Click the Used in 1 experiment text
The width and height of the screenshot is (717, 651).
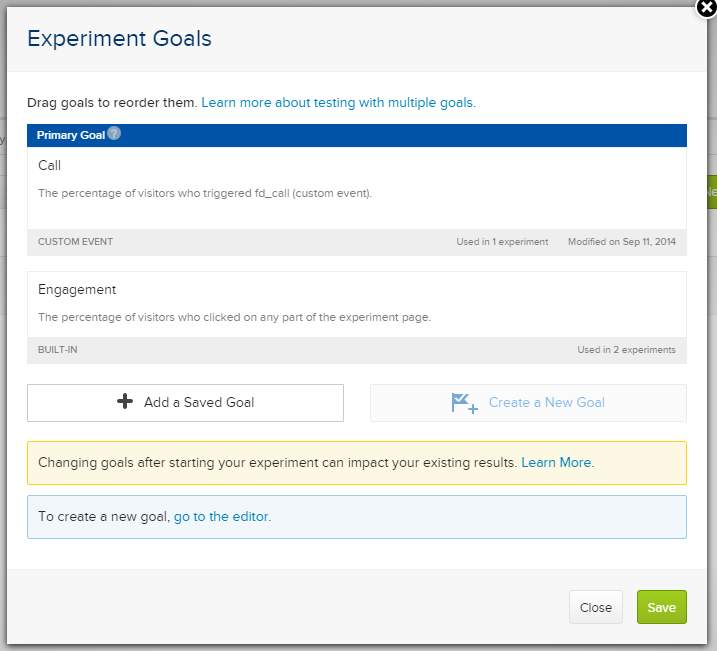click(x=501, y=242)
